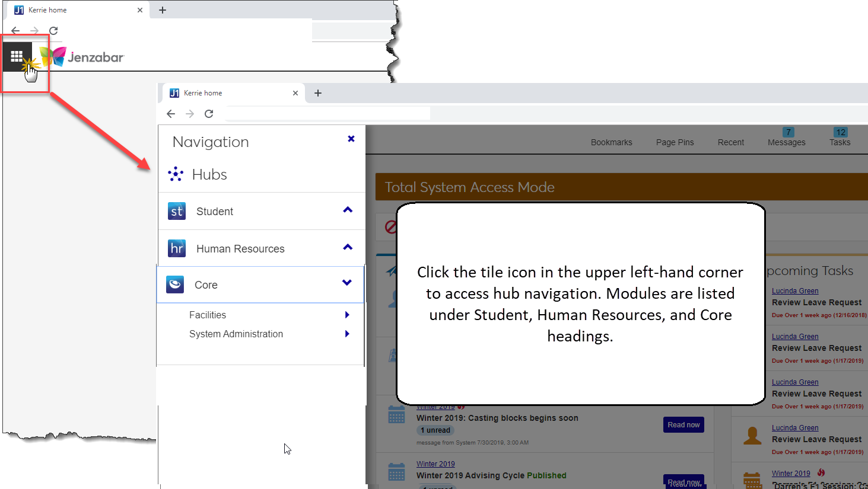
Task: Click Read now for Winter 2019 Casting blocks
Action: [683, 424]
